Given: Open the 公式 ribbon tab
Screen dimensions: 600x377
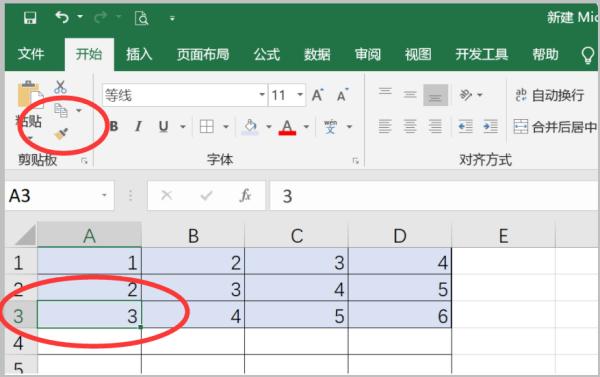Looking at the screenshot, I should coord(267,55).
